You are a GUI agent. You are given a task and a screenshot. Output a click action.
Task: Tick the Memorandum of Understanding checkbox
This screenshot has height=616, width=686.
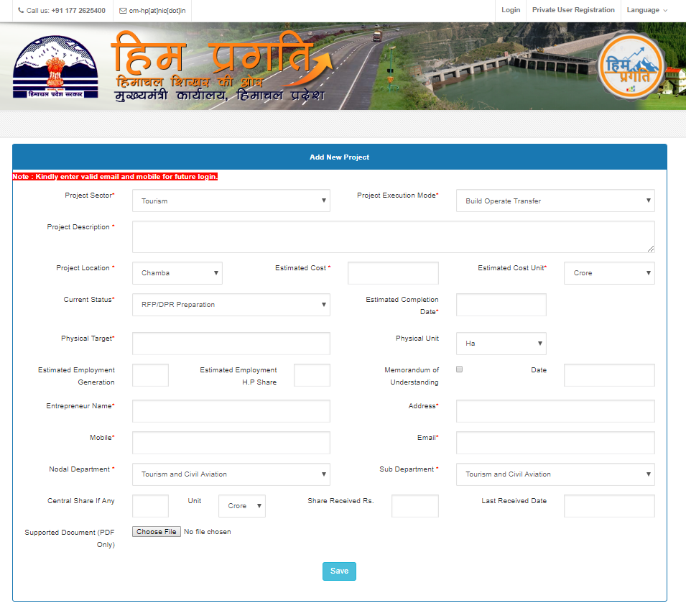tap(460, 369)
